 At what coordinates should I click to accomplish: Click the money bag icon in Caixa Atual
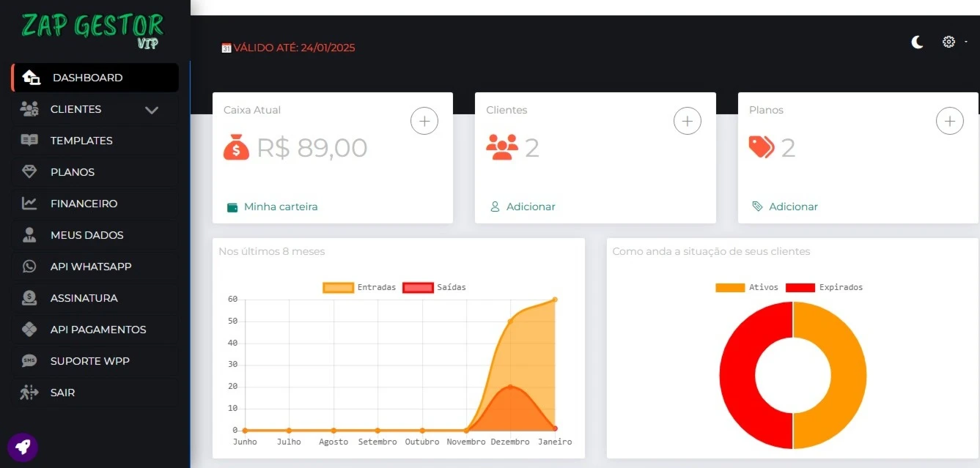tap(237, 148)
